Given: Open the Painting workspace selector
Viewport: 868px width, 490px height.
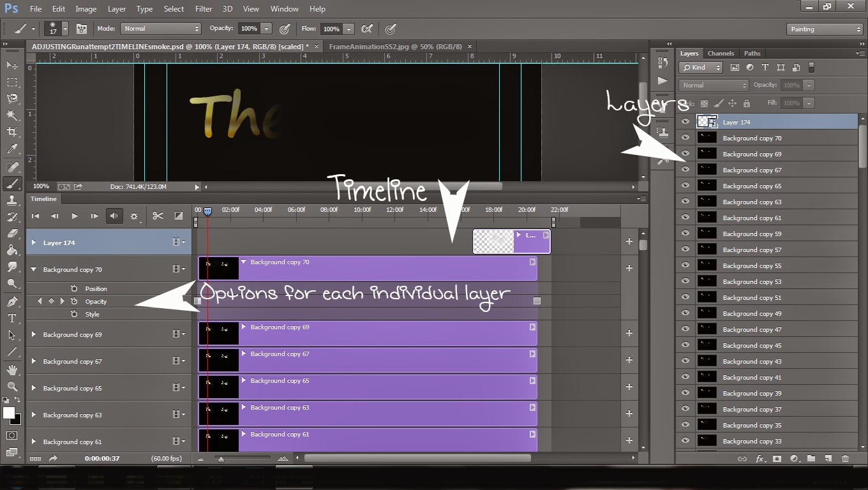Looking at the screenshot, I should 823,29.
